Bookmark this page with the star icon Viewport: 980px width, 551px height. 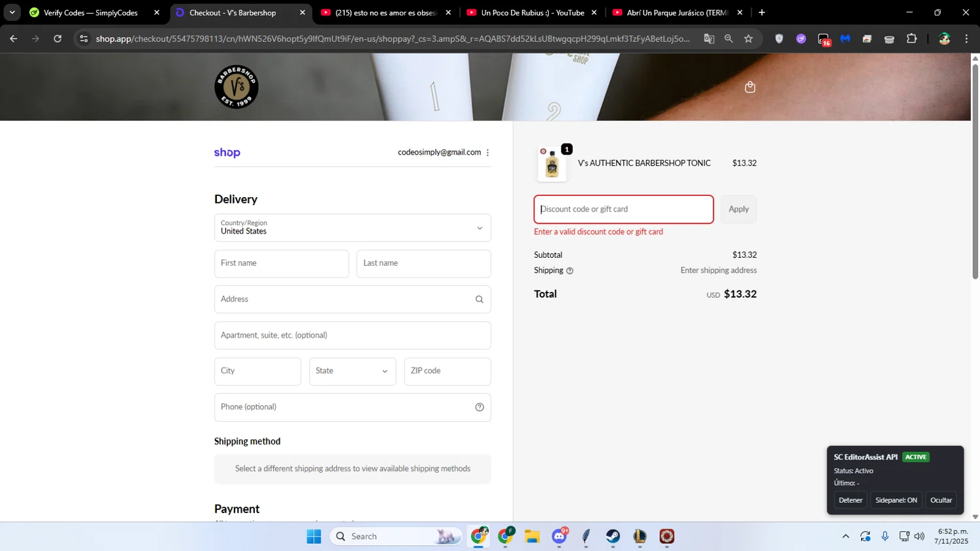[749, 39]
